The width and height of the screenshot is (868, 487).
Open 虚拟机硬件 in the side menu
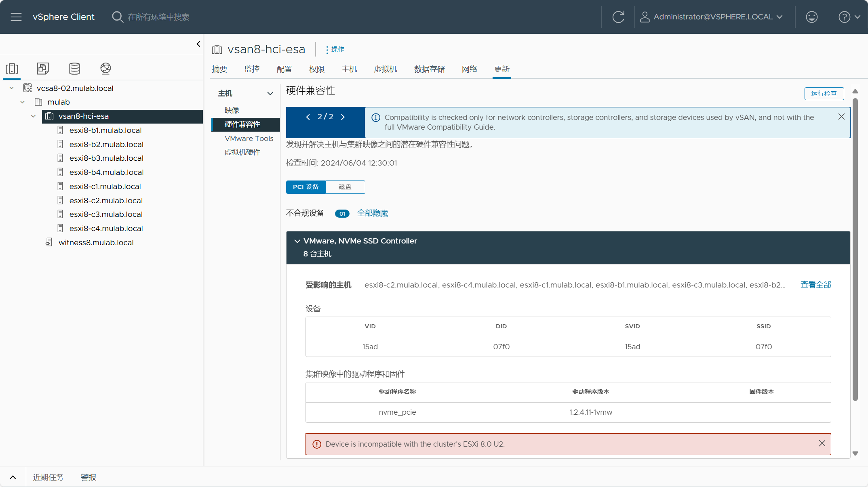click(x=242, y=152)
